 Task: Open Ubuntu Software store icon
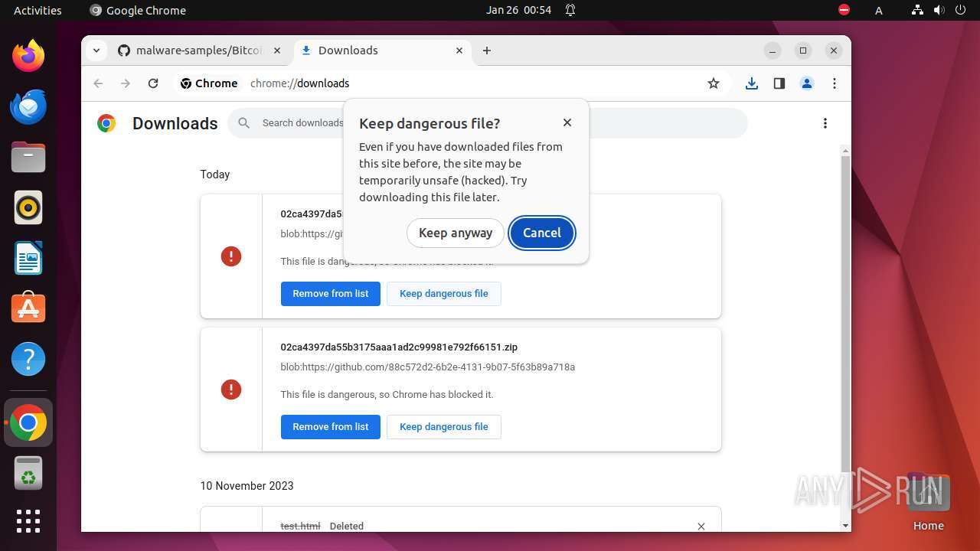click(x=28, y=308)
